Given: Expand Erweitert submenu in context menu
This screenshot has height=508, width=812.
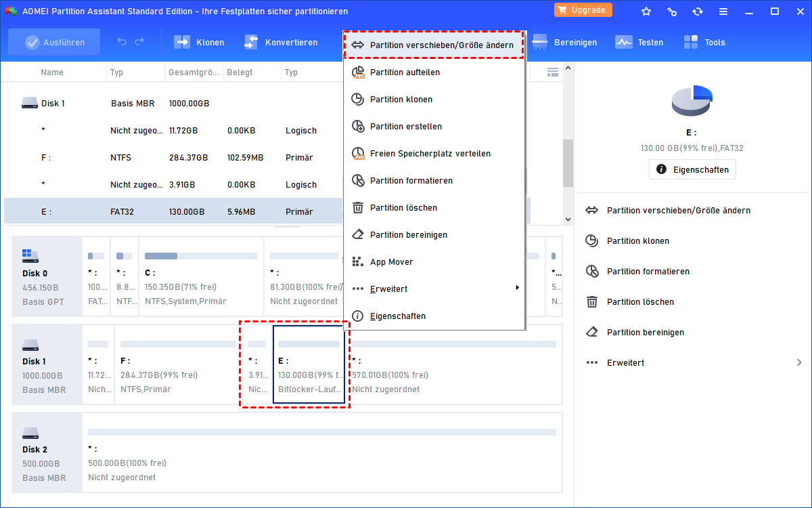Looking at the screenshot, I should [434, 289].
